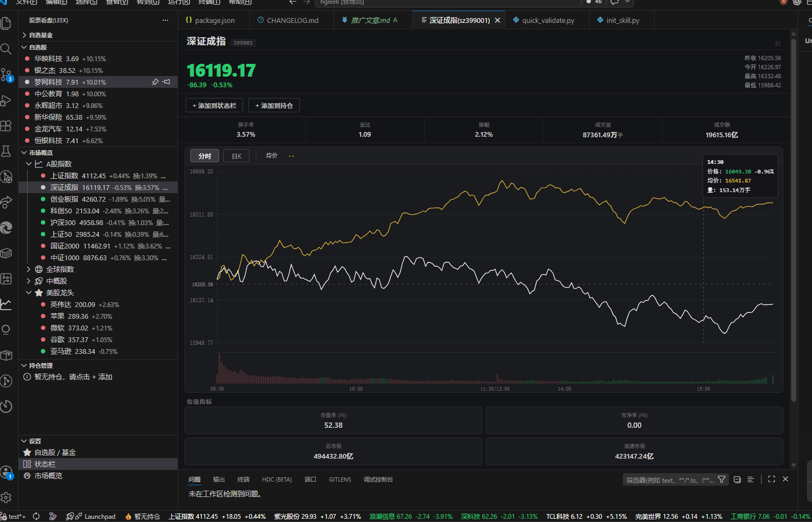Open the Search magnifier in activity bar
This screenshot has height=522, width=812.
click(x=6, y=49)
